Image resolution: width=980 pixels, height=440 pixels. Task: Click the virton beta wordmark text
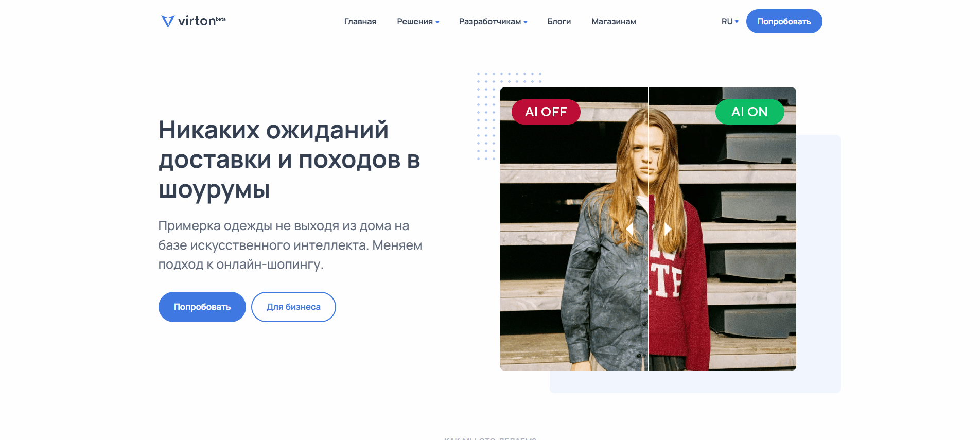pyautogui.click(x=201, y=21)
